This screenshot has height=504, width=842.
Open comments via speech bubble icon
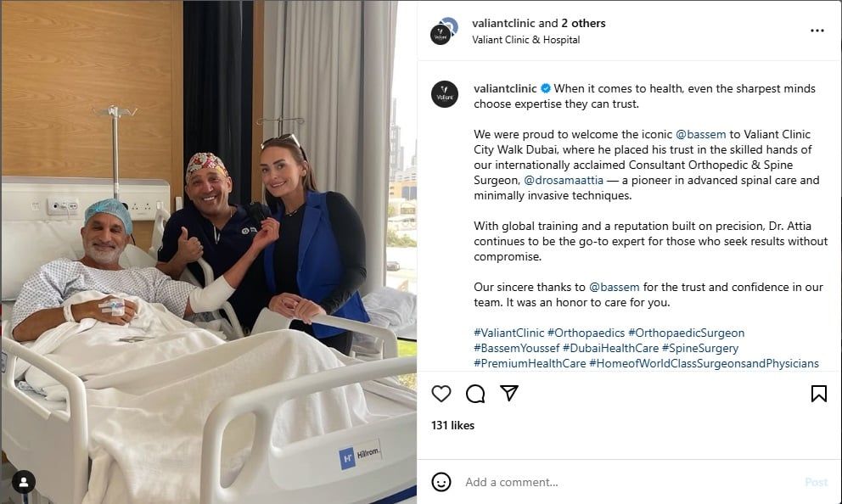[x=475, y=394]
